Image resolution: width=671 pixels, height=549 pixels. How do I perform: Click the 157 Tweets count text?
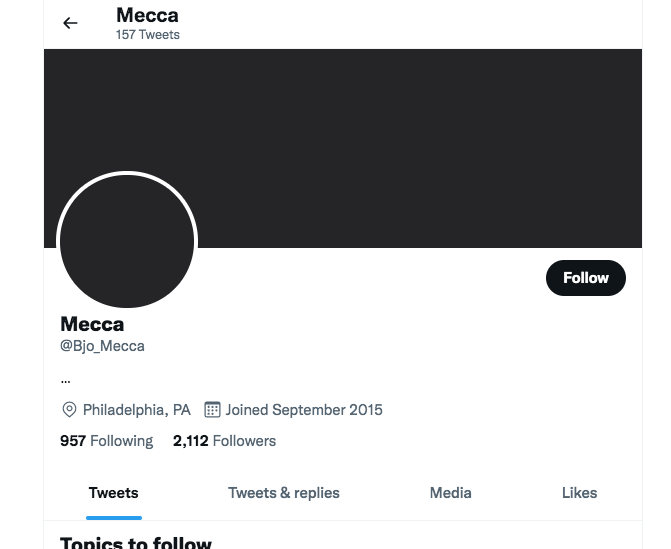click(148, 35)
